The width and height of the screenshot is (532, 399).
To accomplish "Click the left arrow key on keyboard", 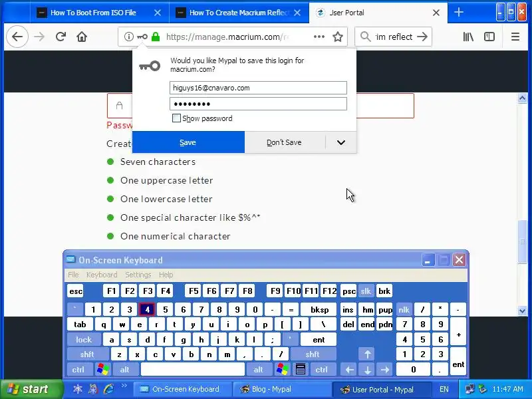I will pos(350,369).
